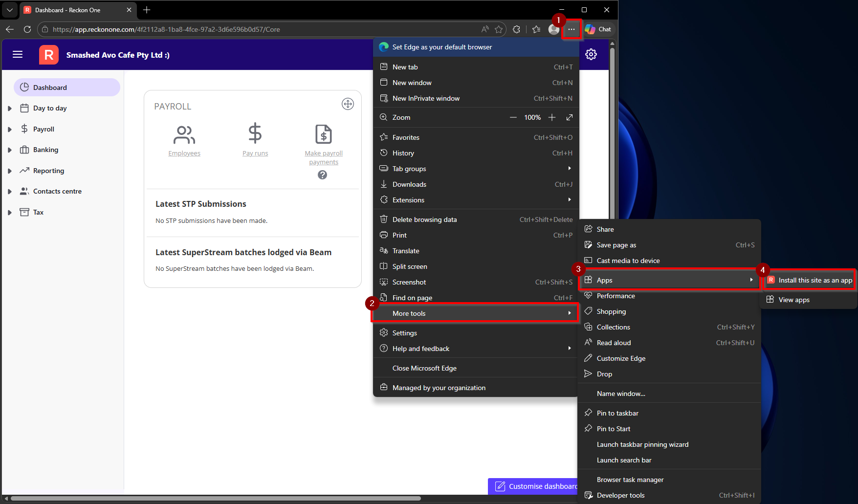Choose New tab from the menu
858x504 pixels.
(x=476, y=67)
